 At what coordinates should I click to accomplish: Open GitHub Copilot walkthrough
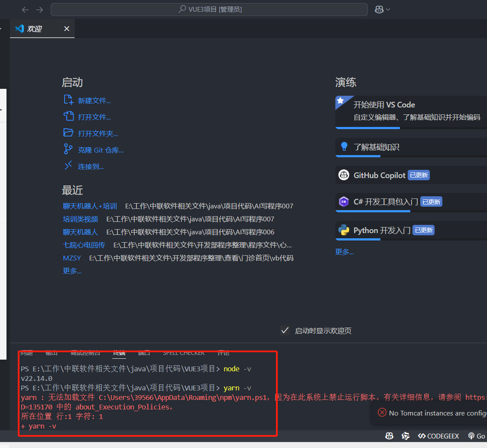click(x=411, y=175)
